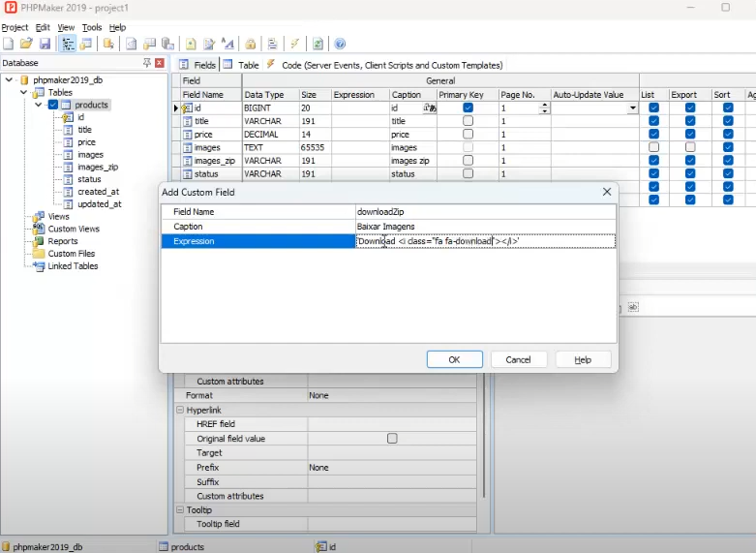Toggle Primary Key checkbox for price field
The height and width of the screenshot is (553, 756).
[468, 134]
